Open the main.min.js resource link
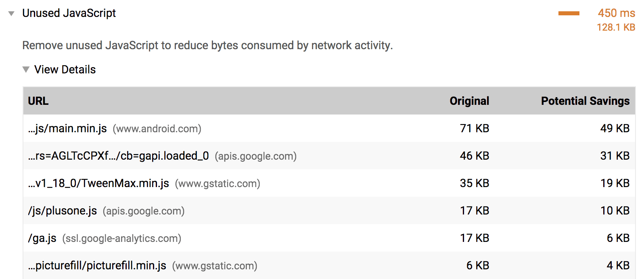 [x=67, y=128]
